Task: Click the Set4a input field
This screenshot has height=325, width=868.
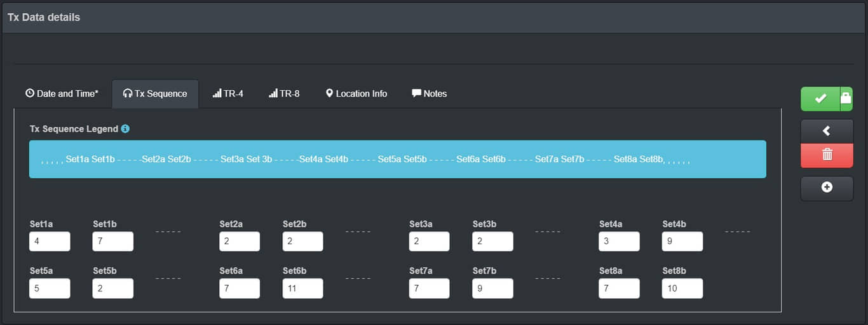Action: 619,241
